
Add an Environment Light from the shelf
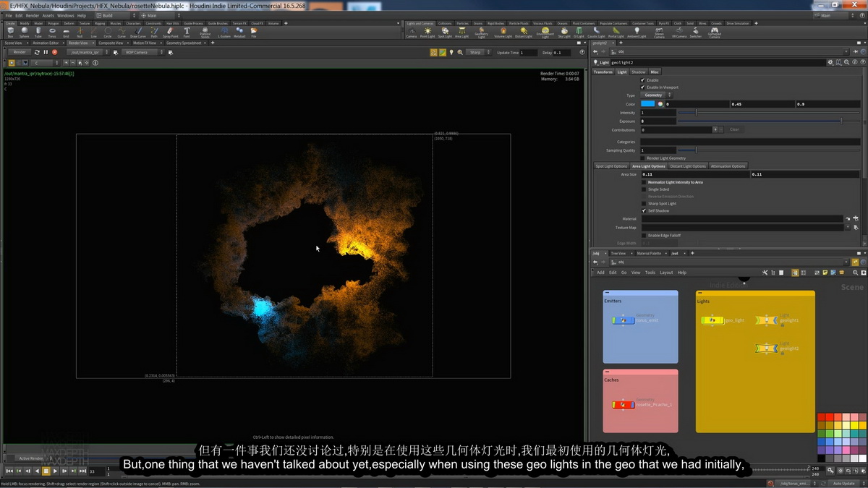point(545,33)
